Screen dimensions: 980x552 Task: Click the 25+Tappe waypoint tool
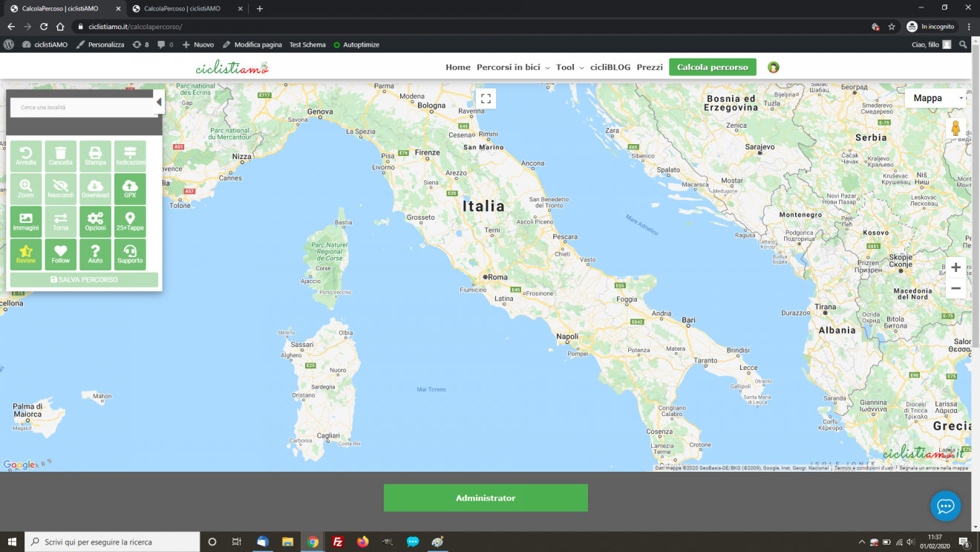[x=130, y=221]
